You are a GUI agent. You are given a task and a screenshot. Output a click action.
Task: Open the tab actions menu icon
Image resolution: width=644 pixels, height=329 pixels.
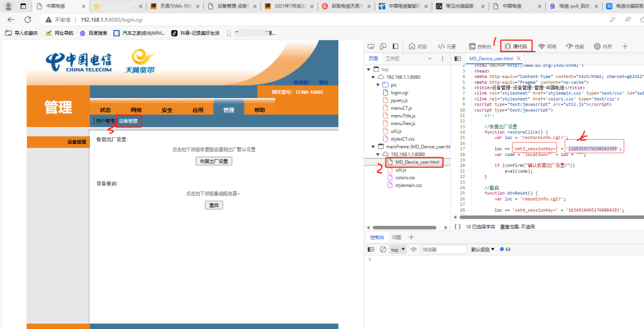point(23,6)
